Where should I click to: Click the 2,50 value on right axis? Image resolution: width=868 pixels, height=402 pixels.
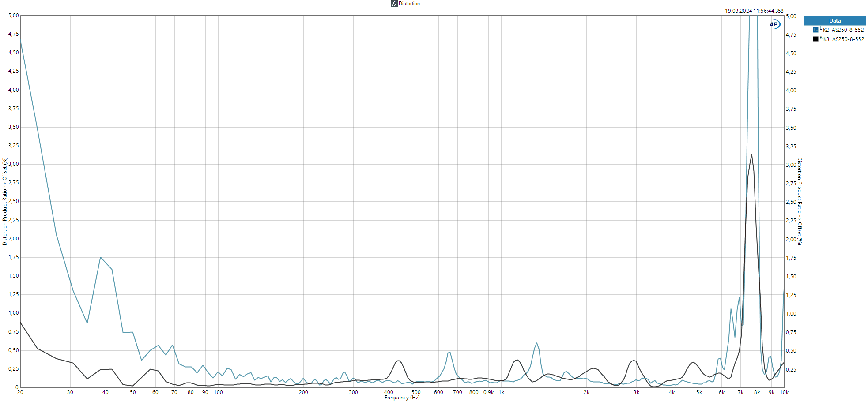coord(791,202)
